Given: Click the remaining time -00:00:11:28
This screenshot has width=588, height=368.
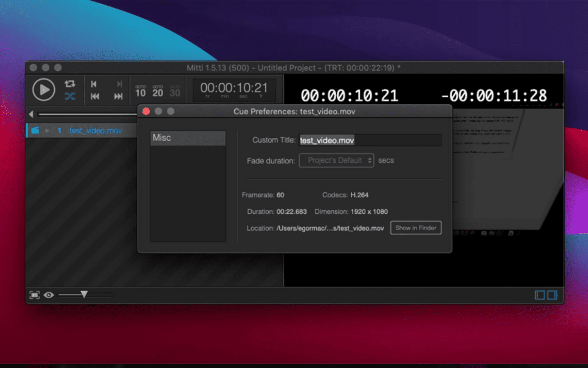Looking at the screenshot, I should pyautogui.click(x=494, y=96).
